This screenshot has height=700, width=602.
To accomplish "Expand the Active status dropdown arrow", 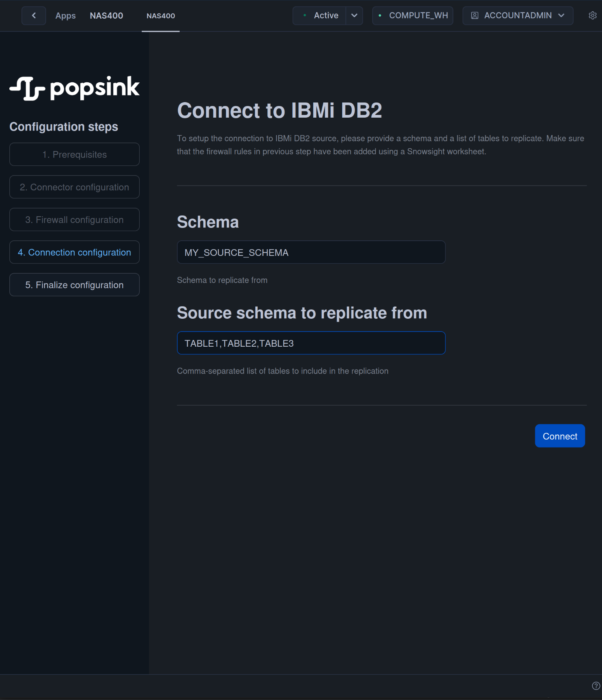I will click(354, 16).
